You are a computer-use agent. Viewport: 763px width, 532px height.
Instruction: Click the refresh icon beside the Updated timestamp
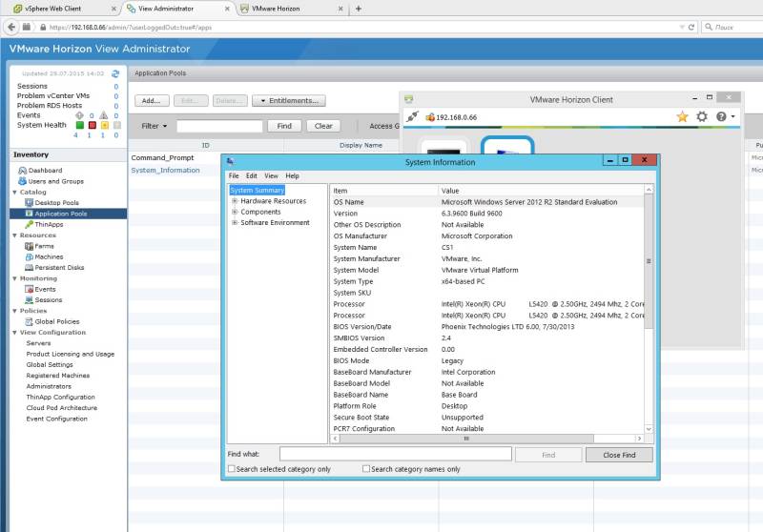click(x=115, y=74)
